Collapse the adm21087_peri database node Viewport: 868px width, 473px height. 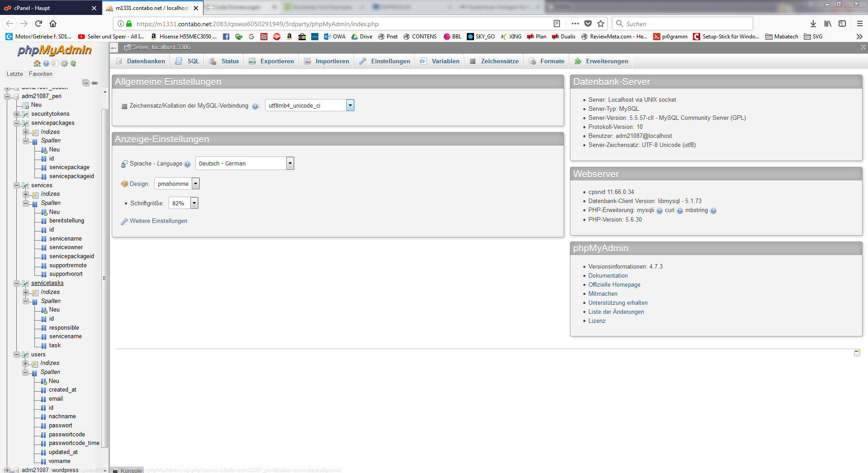tap(7, 96)
